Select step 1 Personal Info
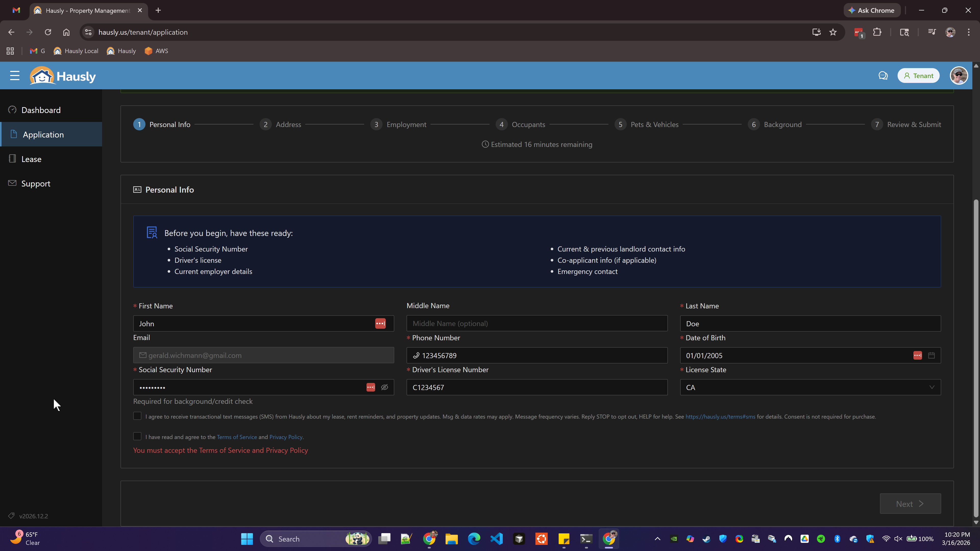Screen dimensions: 980x551 click(162, 124)
